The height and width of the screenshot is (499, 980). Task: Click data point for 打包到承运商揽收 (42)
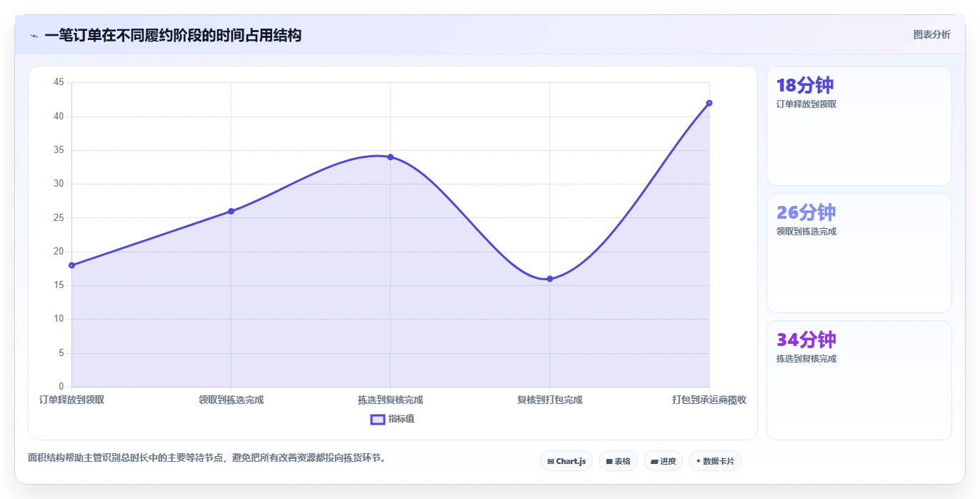tap(709, 103)
